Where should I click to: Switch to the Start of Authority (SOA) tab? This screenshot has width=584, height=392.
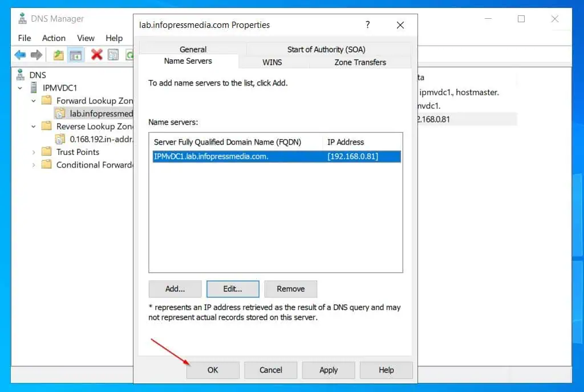pyautogui.click(x=326, y=49)
